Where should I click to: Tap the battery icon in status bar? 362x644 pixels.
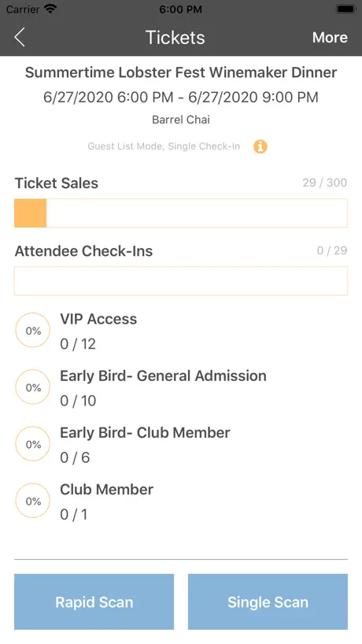tap(345, 9)
